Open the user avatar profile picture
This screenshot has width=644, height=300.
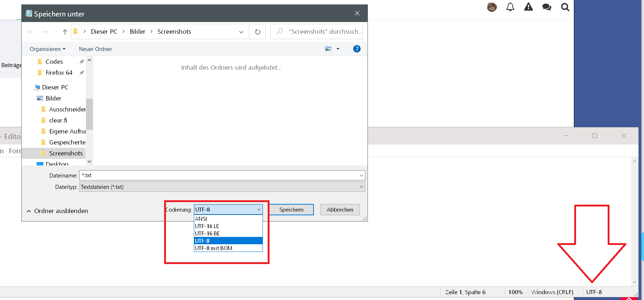coord(492,7)
